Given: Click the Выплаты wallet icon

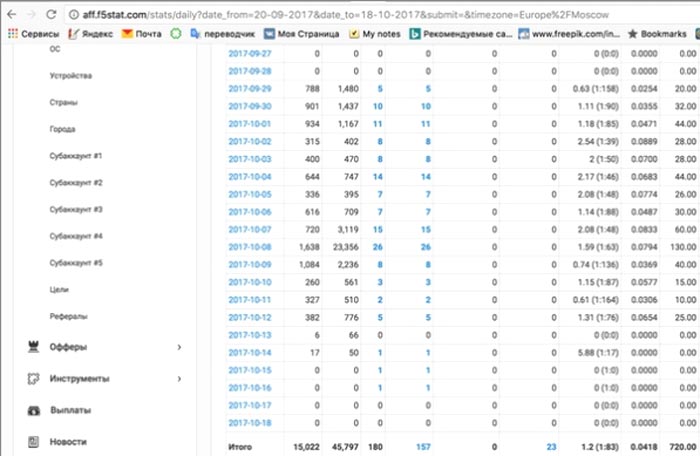Looking at the screenshot, I should (34, 410).
